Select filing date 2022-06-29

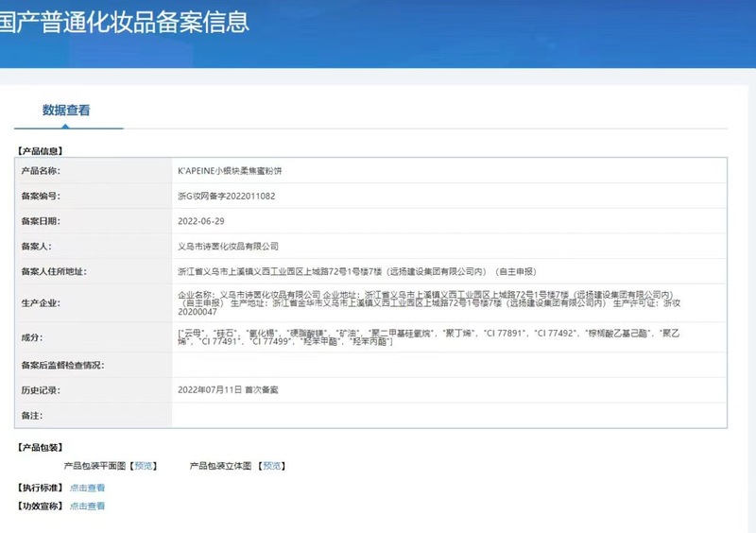(x=201, y=221)
